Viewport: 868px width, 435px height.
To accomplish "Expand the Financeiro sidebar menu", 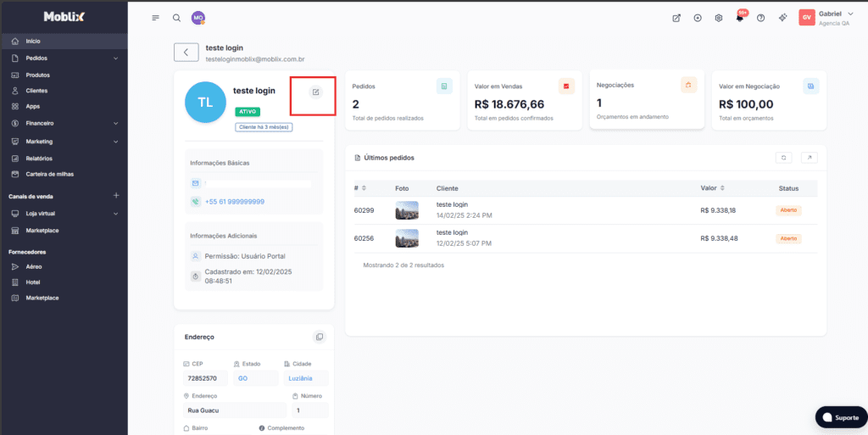I will pos(64,124).
